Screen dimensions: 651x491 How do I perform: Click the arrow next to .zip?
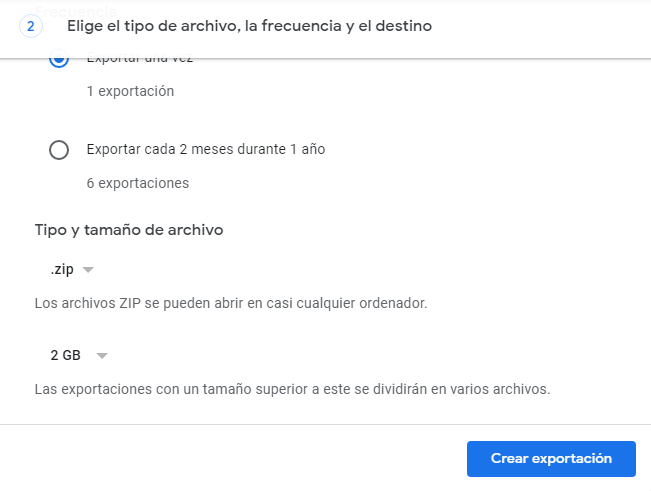(x=88, y=270)
